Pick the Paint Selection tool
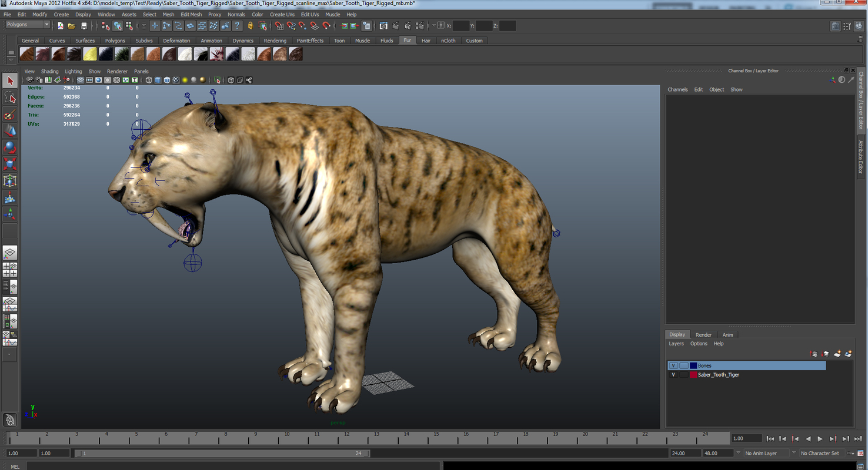 click(10, 114)
